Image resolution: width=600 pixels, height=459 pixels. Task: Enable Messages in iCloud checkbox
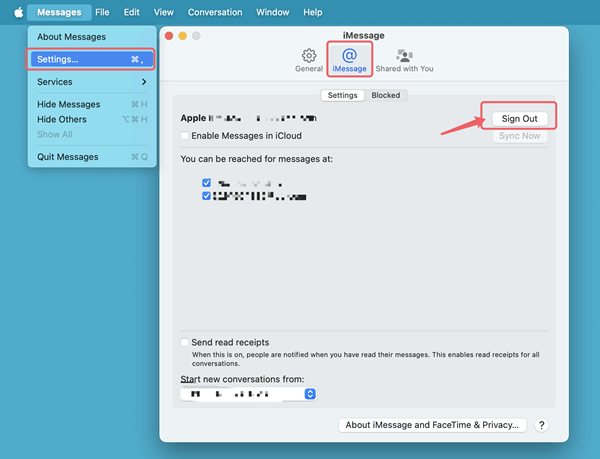click(x=185, y=136)
